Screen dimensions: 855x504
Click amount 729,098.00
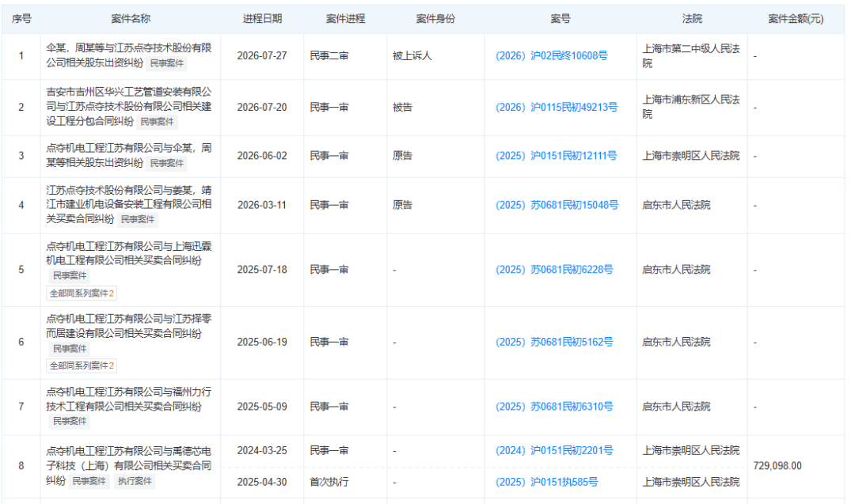[777, 466]
